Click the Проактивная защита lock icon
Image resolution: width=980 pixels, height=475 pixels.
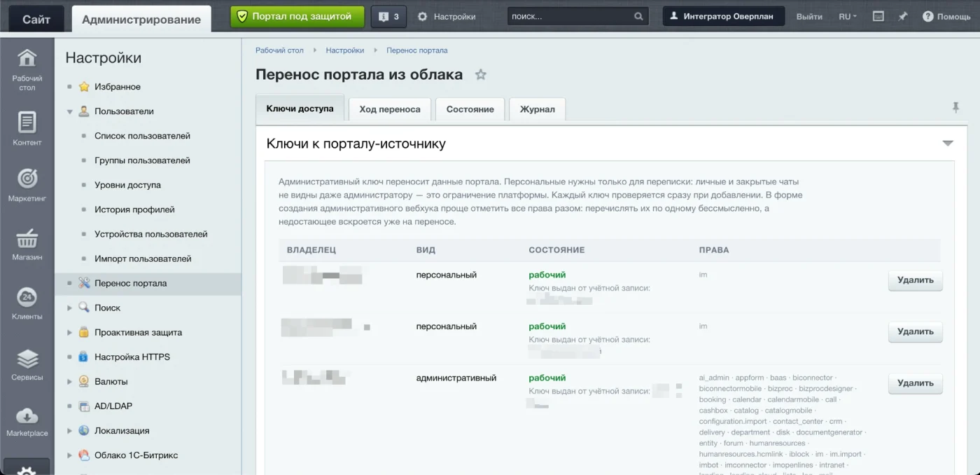pos(84,332)
